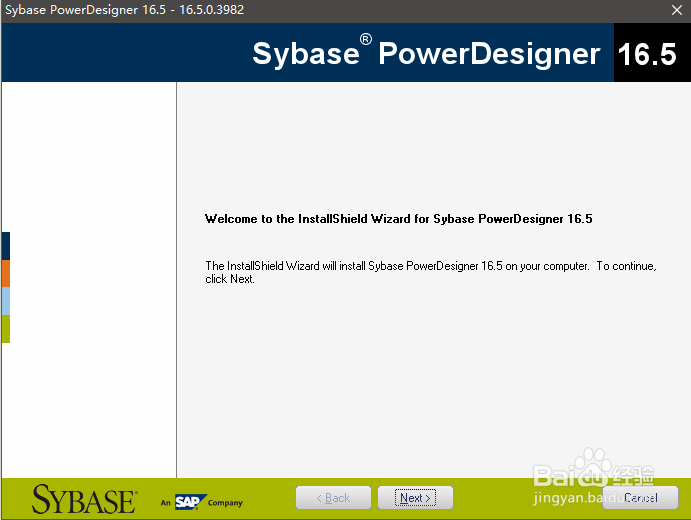
Task: Click the disabled Back button
Action: point(333,498)
